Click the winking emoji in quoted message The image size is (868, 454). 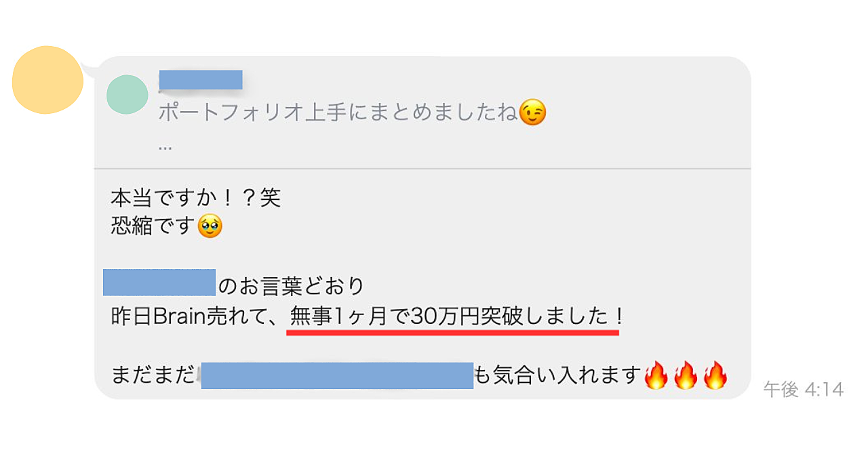(532, 112)
